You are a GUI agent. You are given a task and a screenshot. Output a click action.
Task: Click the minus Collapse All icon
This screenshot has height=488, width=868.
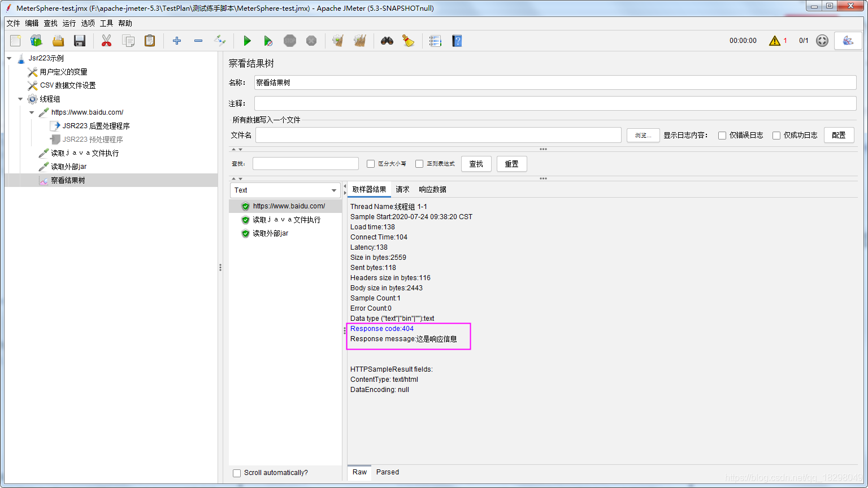point(198,41)
